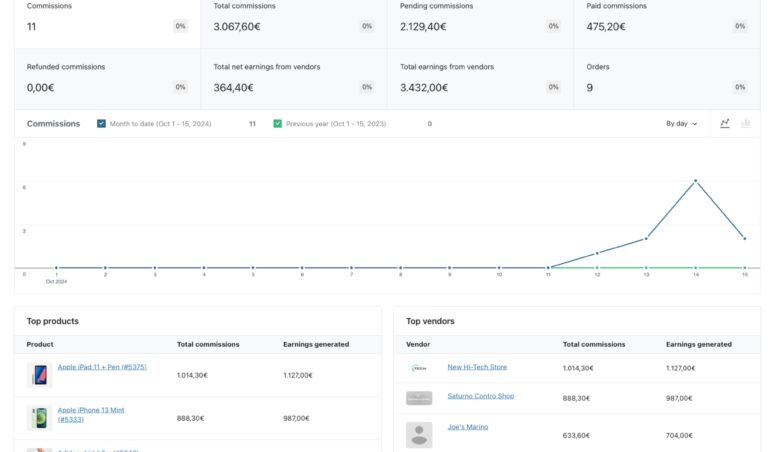
Task: Open Joe's Marino vendor link
Action: tap(468, 427)
